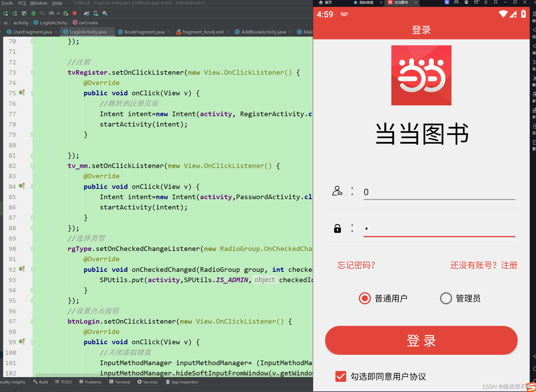Viewport: 536px width, 392px height.
Task: Open the Device Manager icon
Action: point(96,13)
